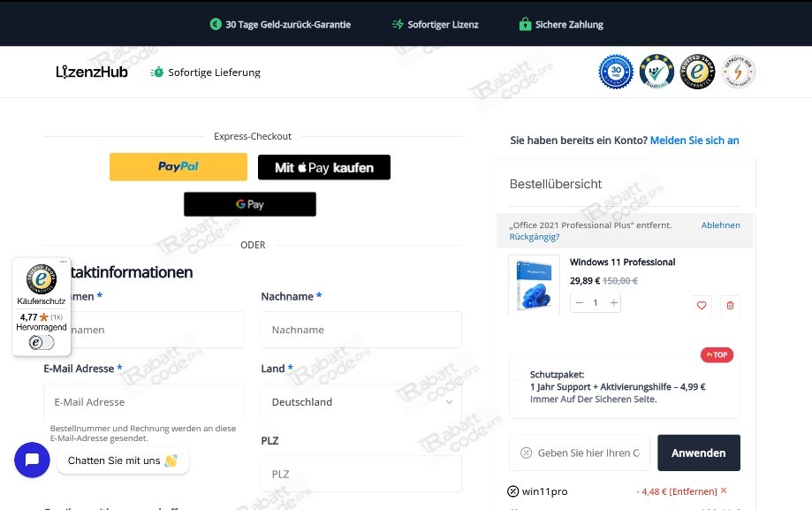This screenshot has height=510, width=812.
Task: Click the 4,77 rating in Trusted Shops widget
Action: pyautogui.click(x=28, y=316)
